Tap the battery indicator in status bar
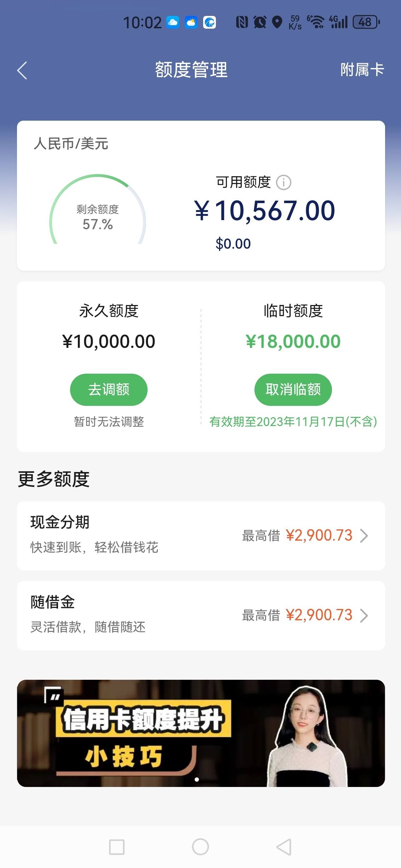This screenshot has height=868, width=401. click(x=366, y=22)
